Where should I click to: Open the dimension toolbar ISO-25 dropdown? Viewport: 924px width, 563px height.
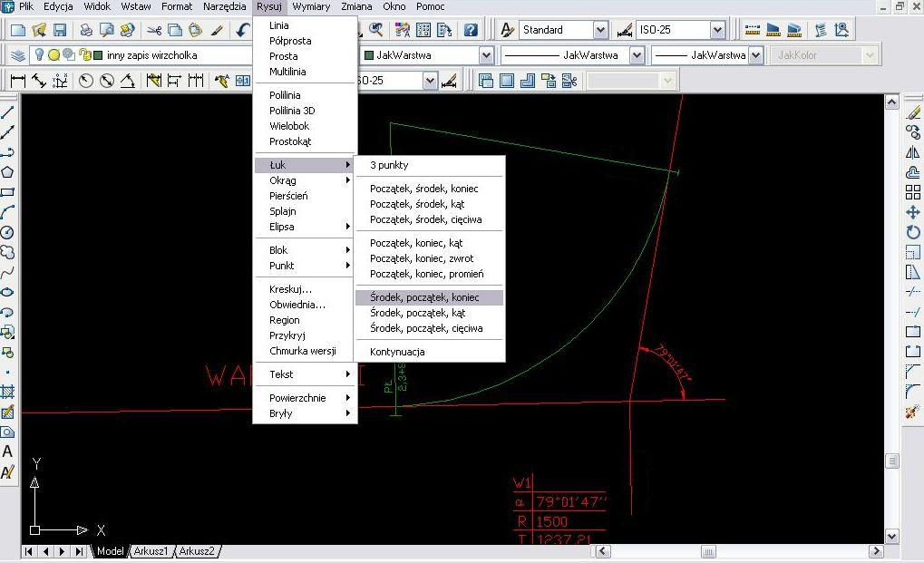click(x=430, y=81)
